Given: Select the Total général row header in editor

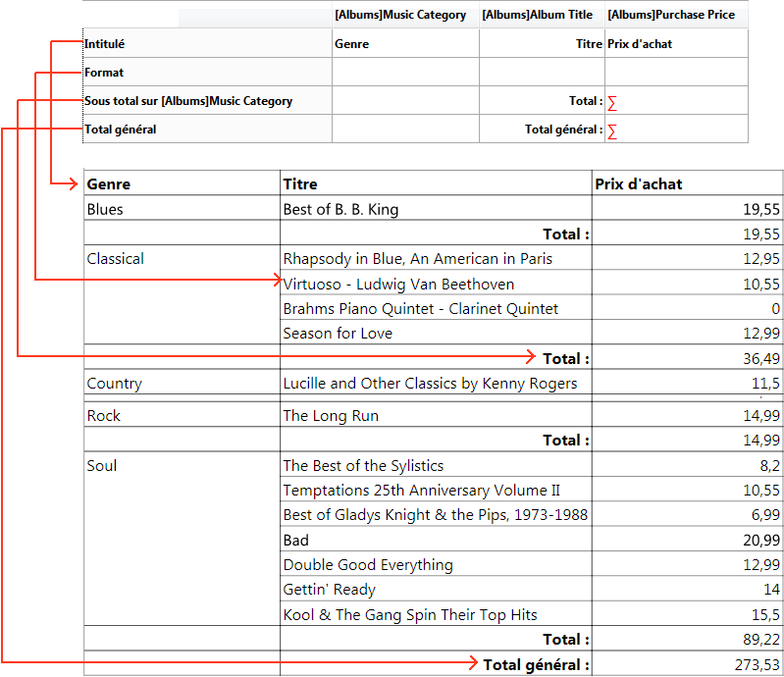Looking at the screenshot, I should [x=121, y=130].
